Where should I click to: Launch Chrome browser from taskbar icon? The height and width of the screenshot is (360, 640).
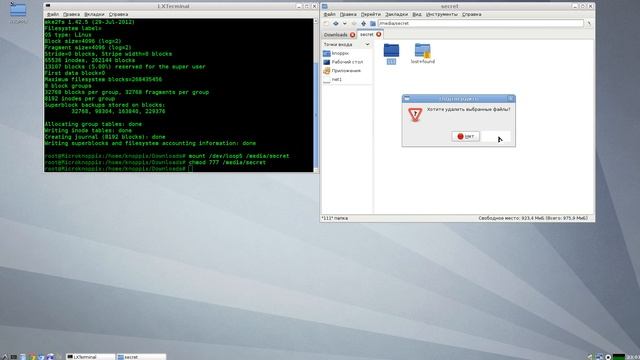click(x=32, y=357)
